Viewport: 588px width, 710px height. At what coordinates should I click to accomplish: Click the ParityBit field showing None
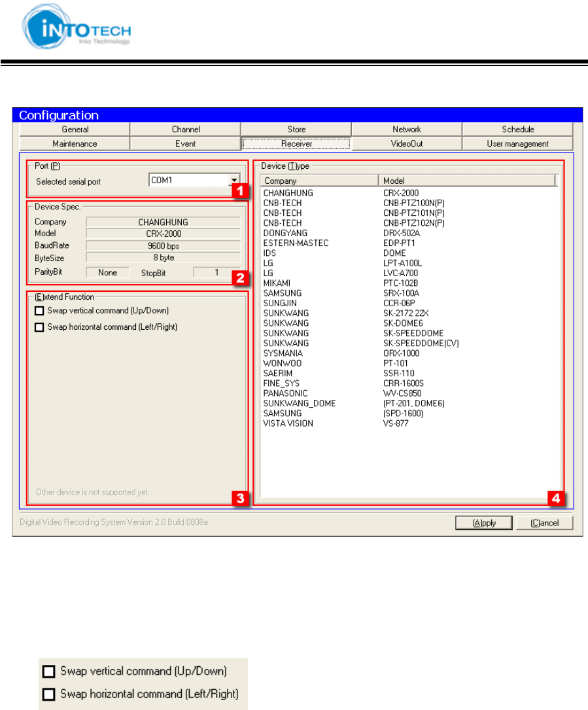pos(108,272)
